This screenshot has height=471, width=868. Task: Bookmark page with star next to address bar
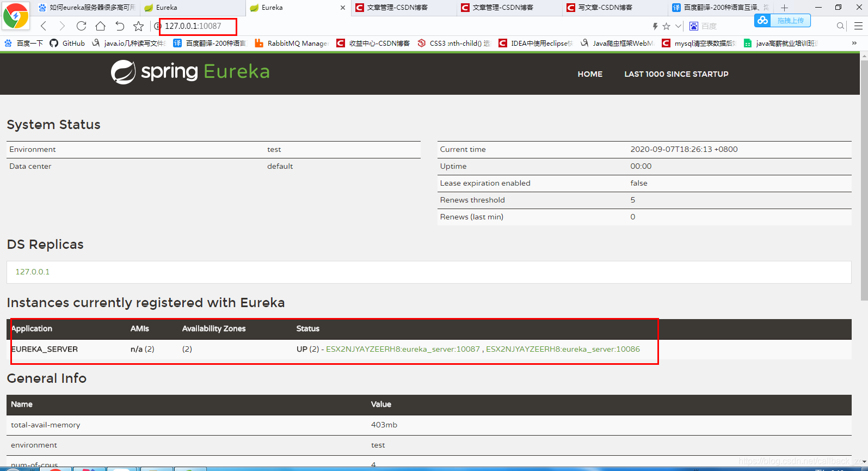pyautogui.click(x=138, y=26)
